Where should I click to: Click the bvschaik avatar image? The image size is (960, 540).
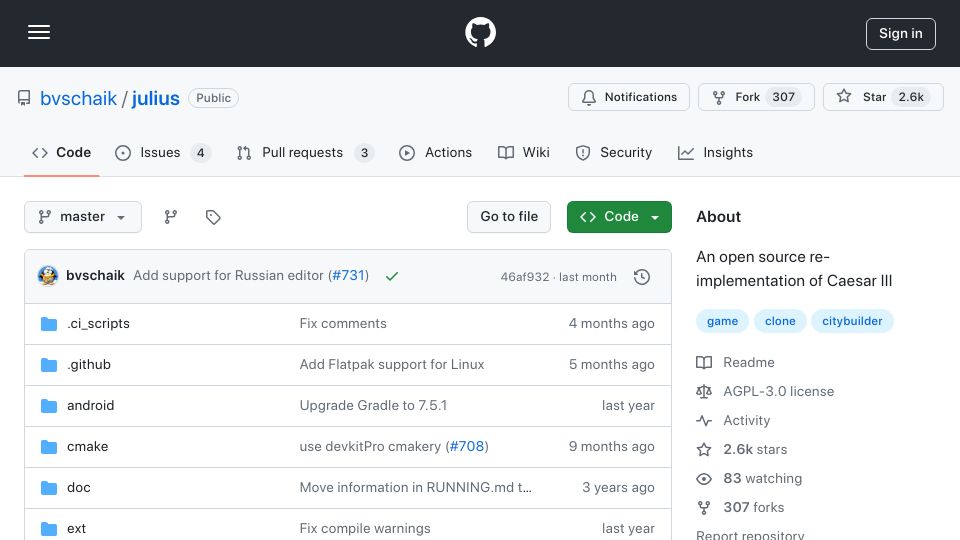[48, 276]
